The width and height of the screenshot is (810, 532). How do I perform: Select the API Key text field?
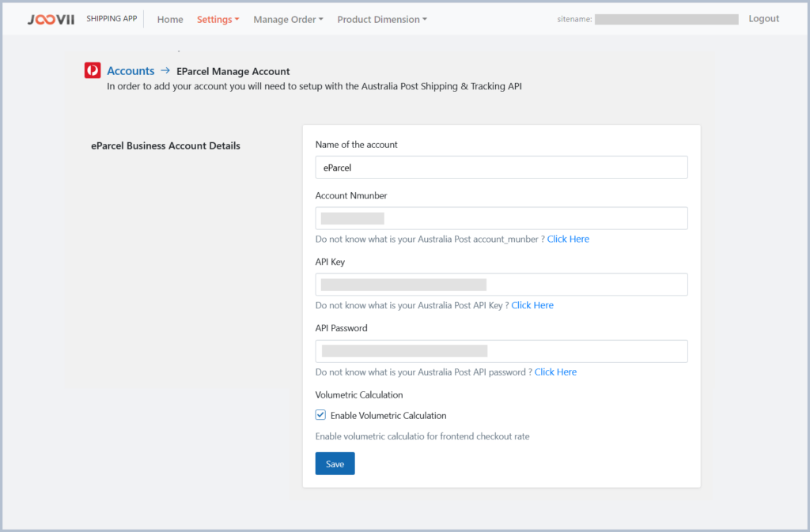pyautogui.click(x=501, y=285)
